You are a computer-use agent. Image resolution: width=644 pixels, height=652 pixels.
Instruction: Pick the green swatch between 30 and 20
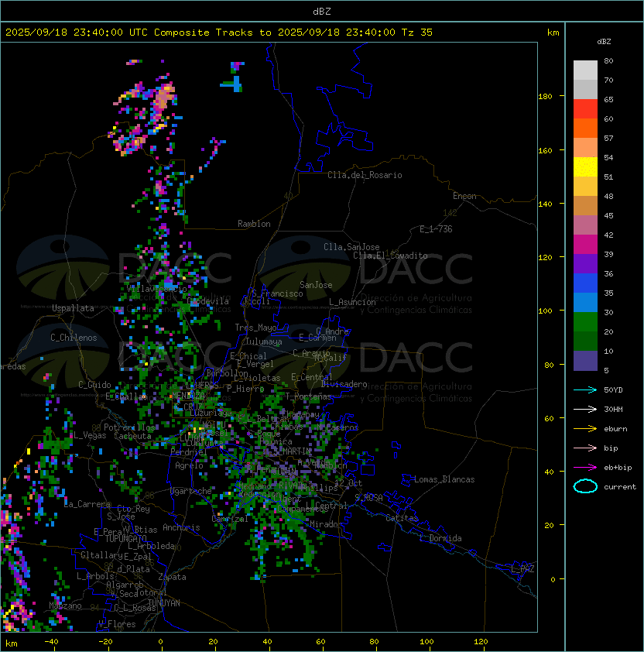(x=585, y=321)
